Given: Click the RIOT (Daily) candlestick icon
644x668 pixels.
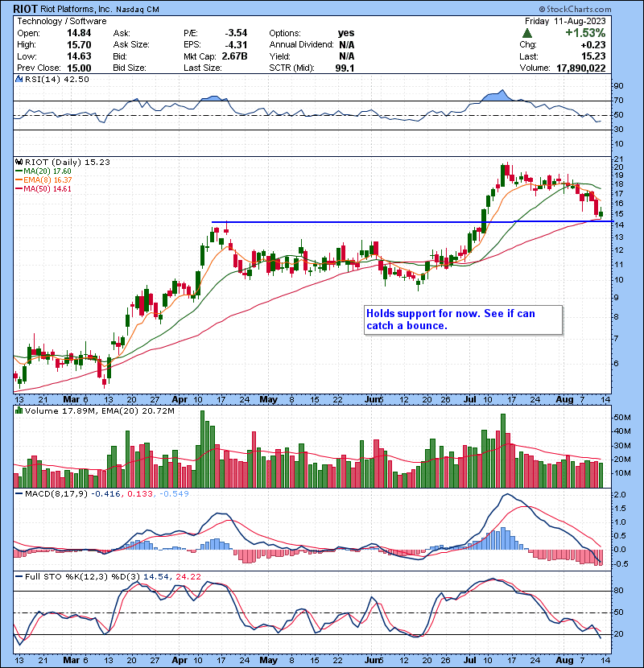Looking at the screenshot, I should [19, 162].
